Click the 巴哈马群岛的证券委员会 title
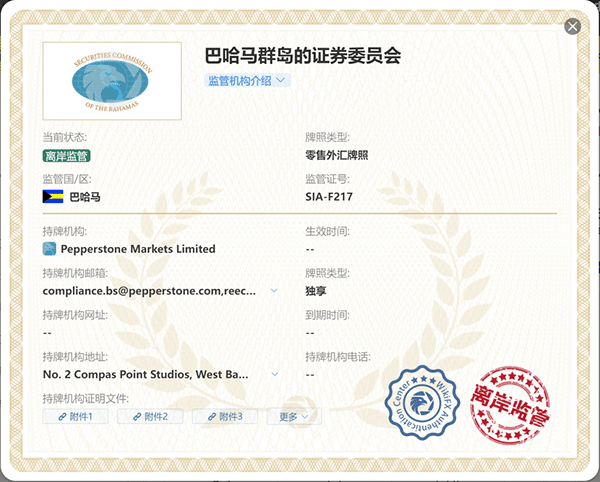The image size is (600, 482). click(303, 55)
